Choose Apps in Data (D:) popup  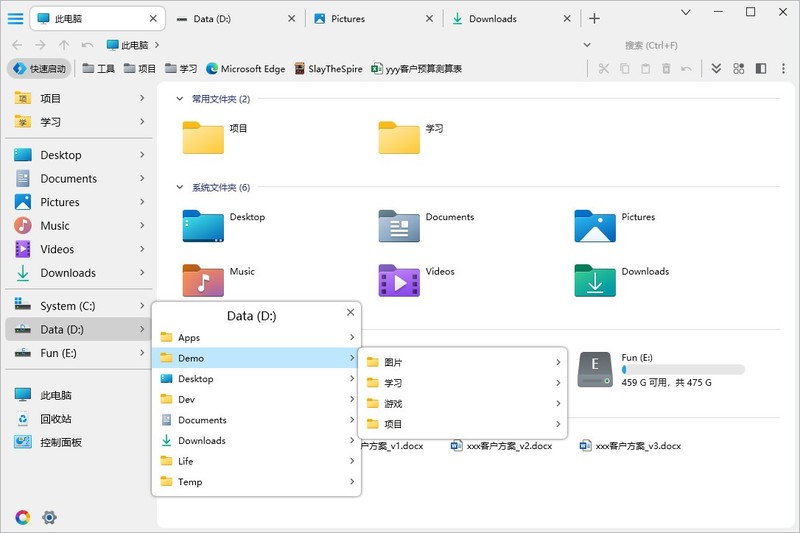257,337
